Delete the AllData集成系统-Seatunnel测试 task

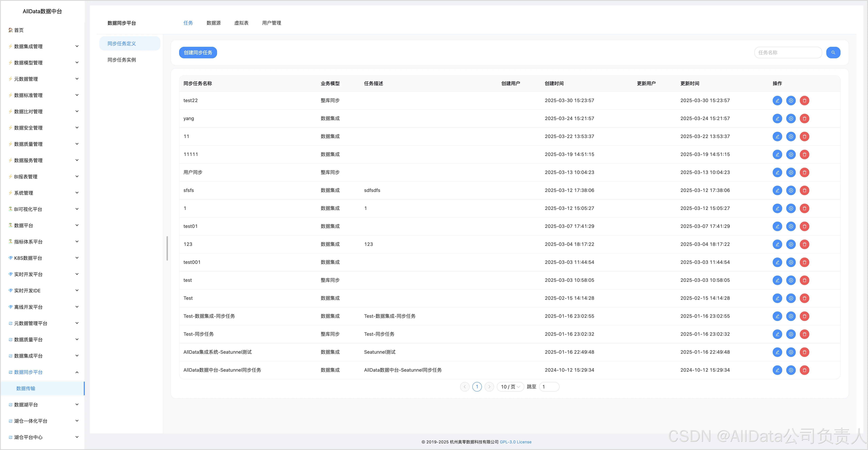(x=804, y=352)
